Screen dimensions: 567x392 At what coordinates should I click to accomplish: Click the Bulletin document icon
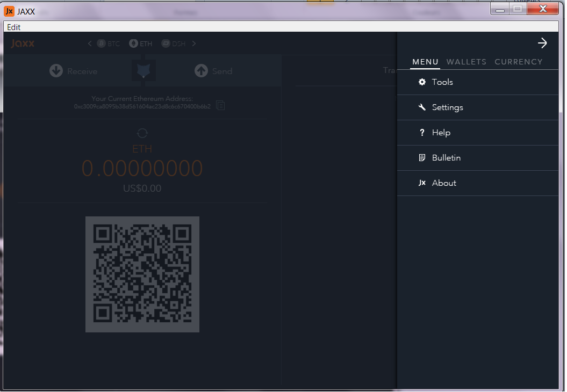point(422,157)
